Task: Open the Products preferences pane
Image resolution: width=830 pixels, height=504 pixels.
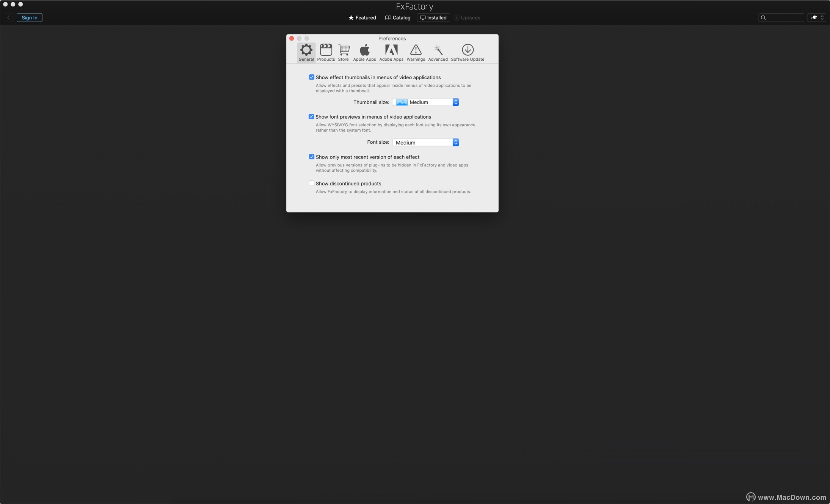Action: pyautogui.click(x=326, y=52)
